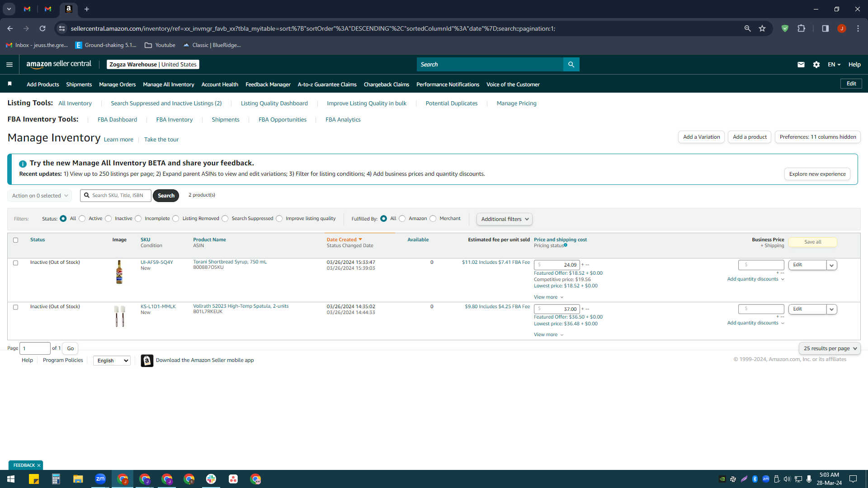The width and height of the screenshot is (868, 488).
Task: Click the search magnifier button in header
Action: (571, 65)
